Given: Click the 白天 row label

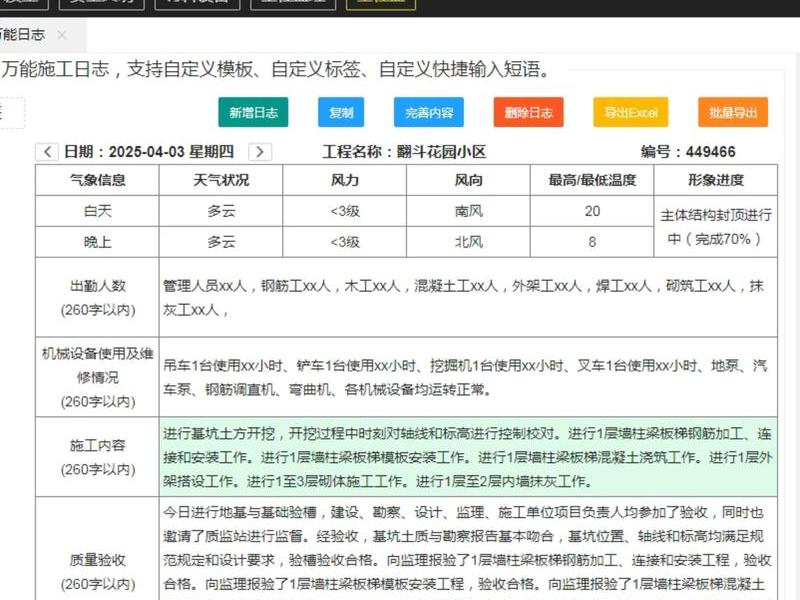Looking at the screenshot, I should 97,211.
